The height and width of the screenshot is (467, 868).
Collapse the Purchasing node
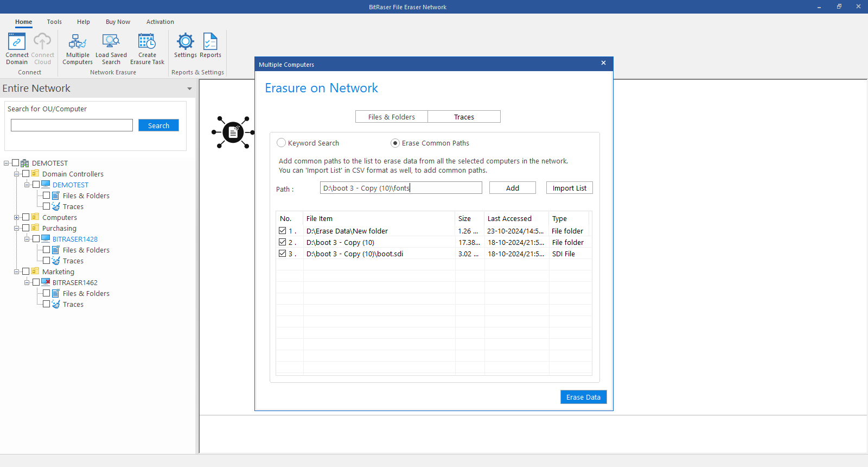tap(17, 228)
